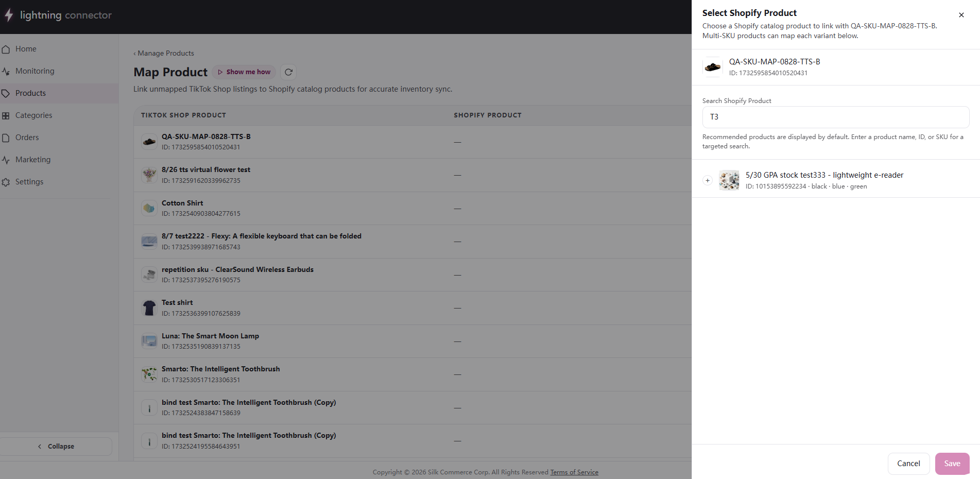Focus the Search Shopify Product field

pos(836,117)
